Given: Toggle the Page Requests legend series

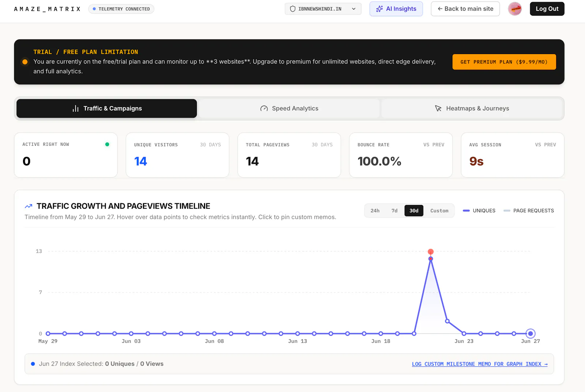Looking at the screenshot, I should click(x=529, y=210).
